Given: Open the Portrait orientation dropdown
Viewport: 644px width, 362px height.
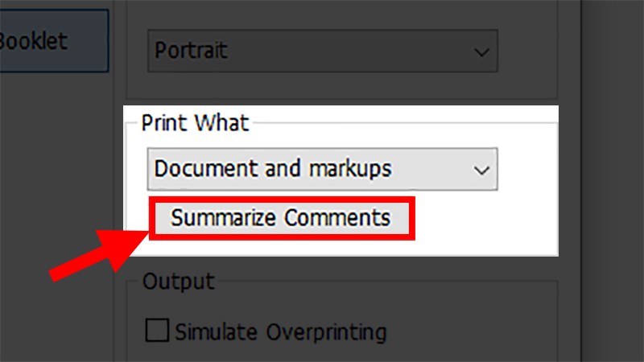Looking at the screenshot, I should tap(322, 51).
